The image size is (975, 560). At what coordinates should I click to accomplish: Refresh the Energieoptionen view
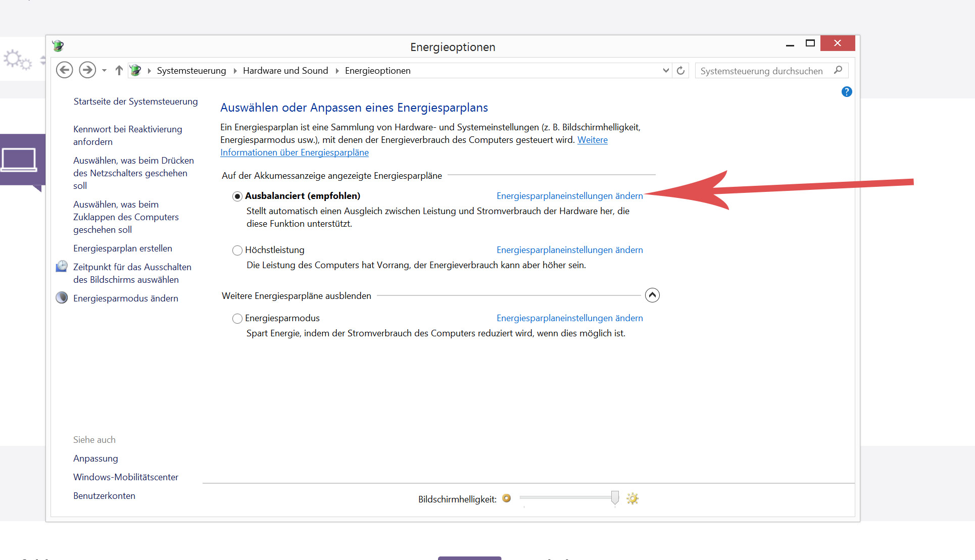tap(680, 71)
